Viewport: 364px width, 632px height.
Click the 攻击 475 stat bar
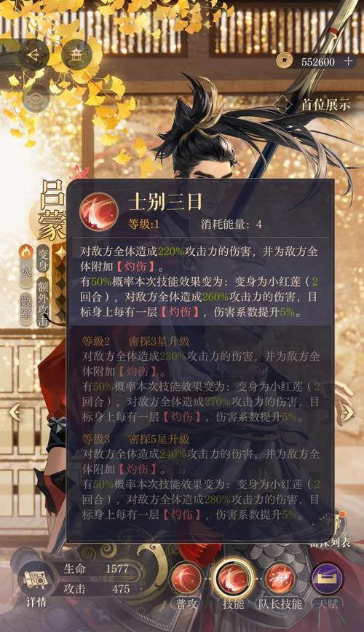click(97, 589)
